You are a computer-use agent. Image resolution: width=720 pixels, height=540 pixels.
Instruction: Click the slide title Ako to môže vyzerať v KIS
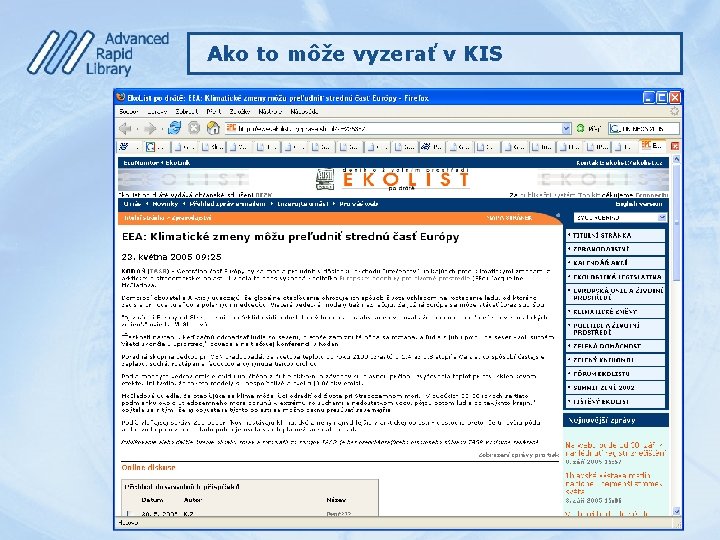[x=354, y=54]
